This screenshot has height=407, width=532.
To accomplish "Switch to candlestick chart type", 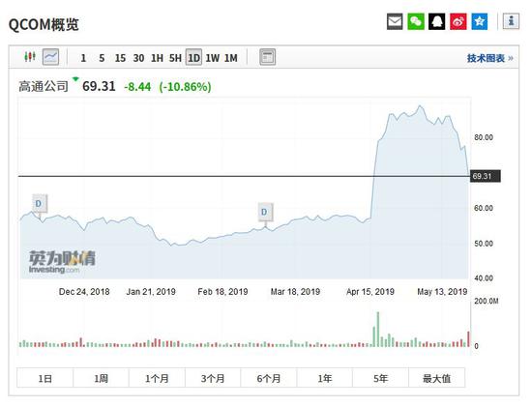I will tap(30, 57).
